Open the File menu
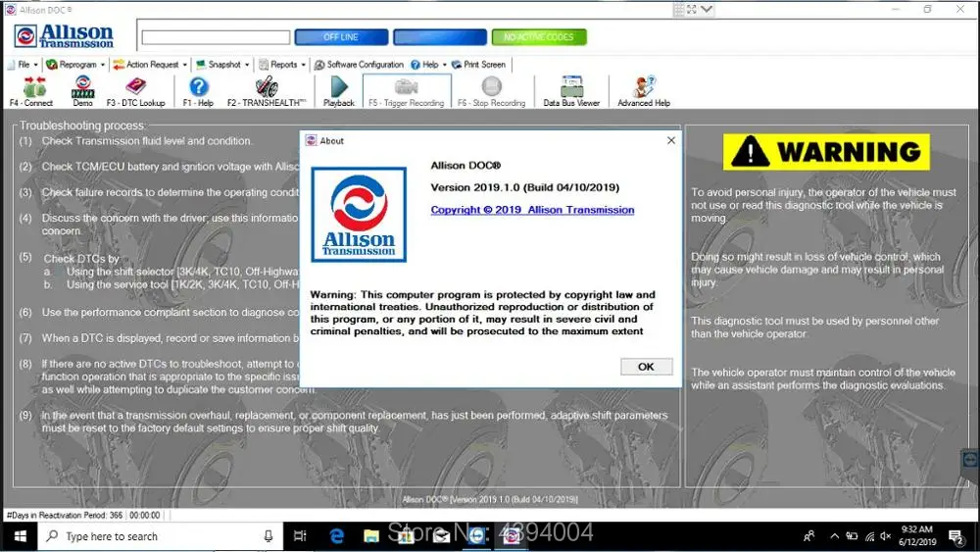 tap(24, 65)
